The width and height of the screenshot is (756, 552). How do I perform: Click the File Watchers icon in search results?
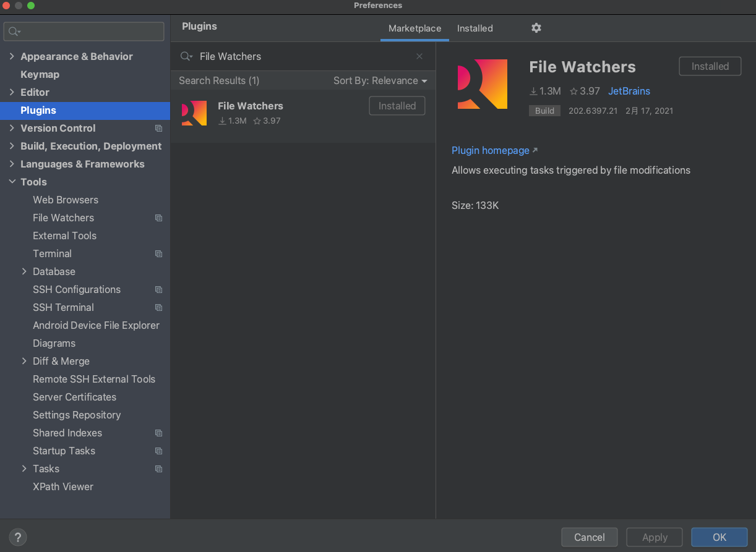coord(194,114)
